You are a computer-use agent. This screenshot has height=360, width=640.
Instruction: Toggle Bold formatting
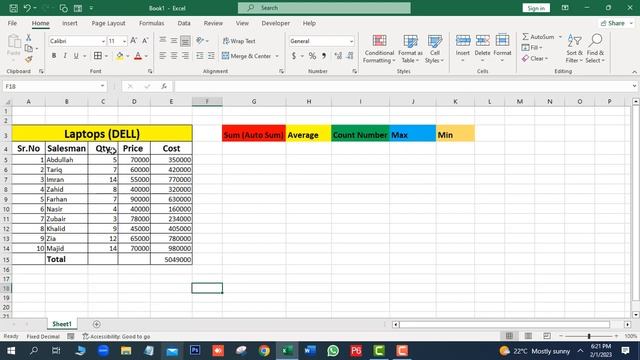pyautogui.click(x=53, y=56)
